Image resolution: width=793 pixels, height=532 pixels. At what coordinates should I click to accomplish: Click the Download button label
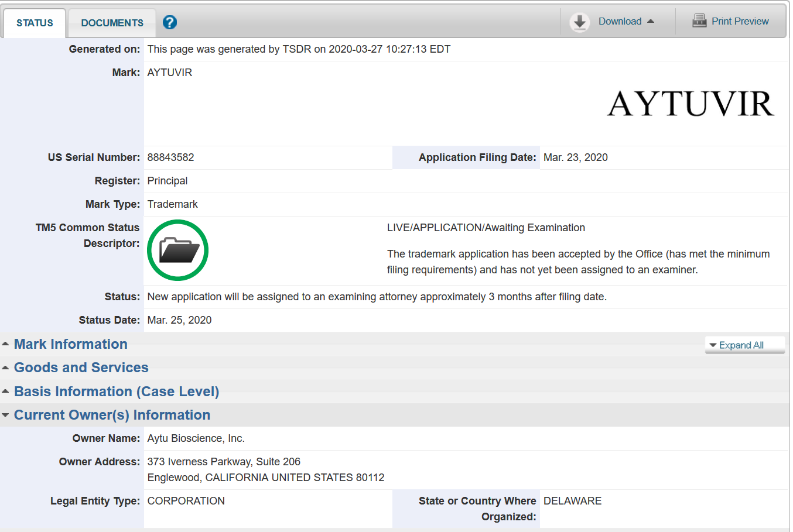(620, 20)
